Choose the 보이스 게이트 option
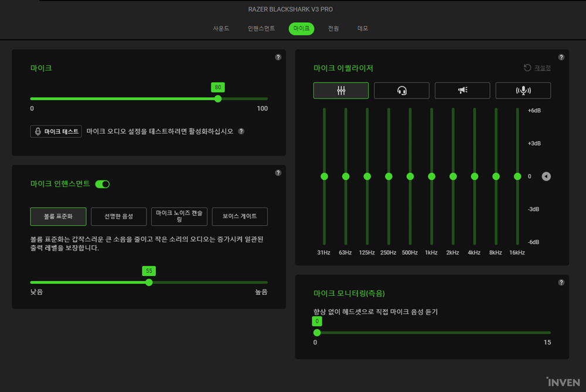The image size is (586, 392). click(x=240, y=217)
